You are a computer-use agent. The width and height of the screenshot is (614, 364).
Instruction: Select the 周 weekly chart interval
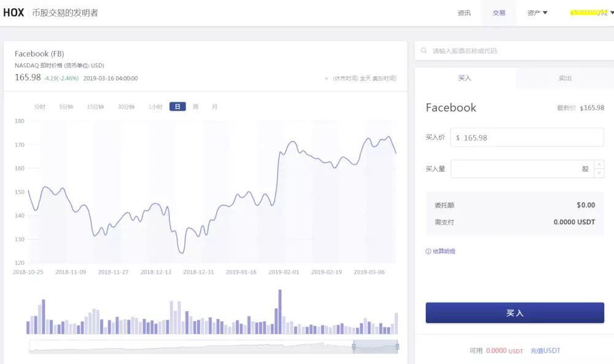click(x=195, y=107)
